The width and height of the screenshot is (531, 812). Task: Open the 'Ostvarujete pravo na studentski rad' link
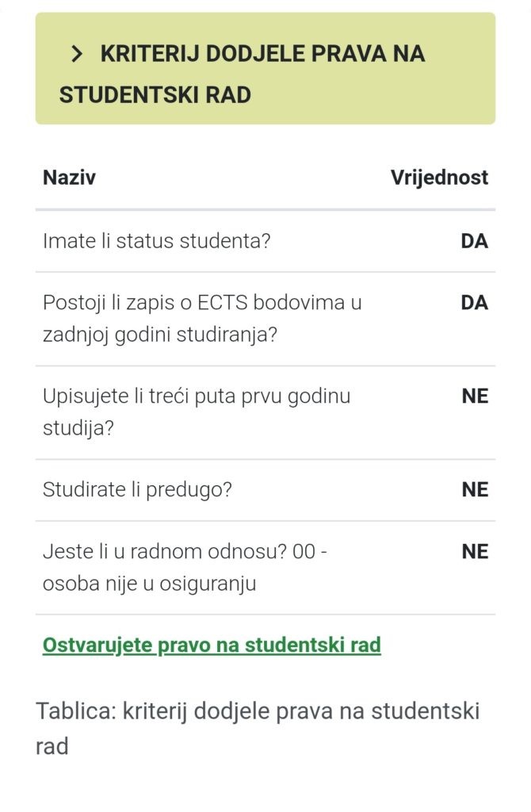(x=212, y=645)
